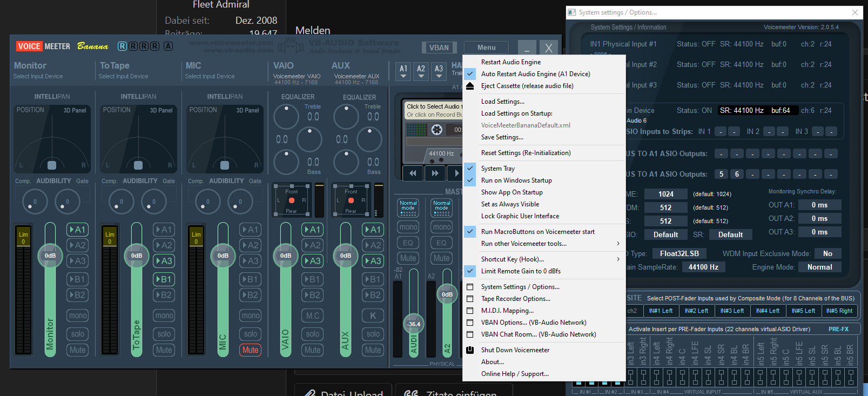Toggle the K button on the AUX strip
The image size is (868, 396).
(373, 316)
